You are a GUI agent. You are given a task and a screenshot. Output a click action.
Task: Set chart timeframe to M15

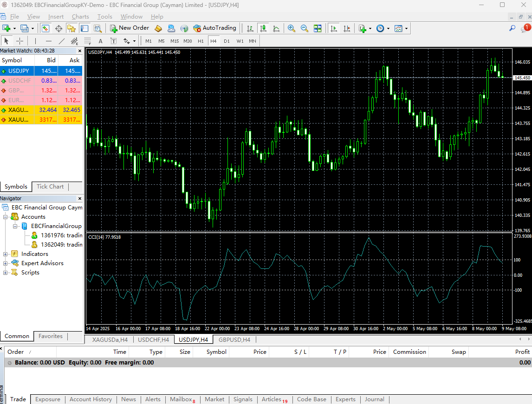click(x=175, y=41)
